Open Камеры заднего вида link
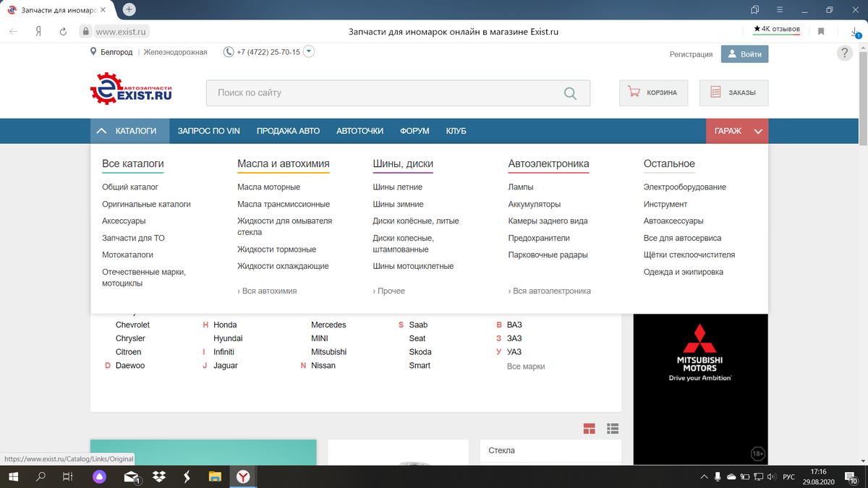The image size is (868, 488). pos(548,221)
